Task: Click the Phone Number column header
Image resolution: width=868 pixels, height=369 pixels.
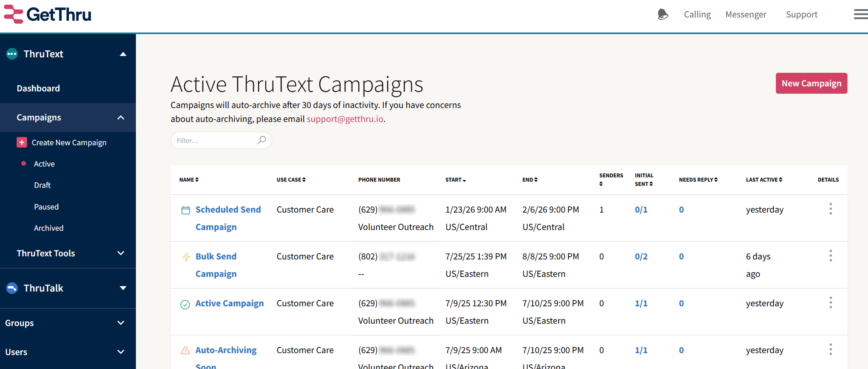Action: click(x=379, y=180)
